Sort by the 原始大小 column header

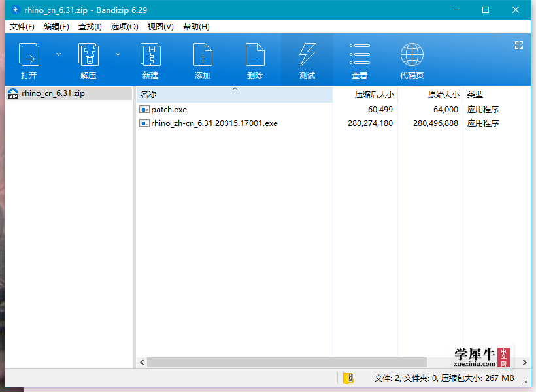(430, 95)
